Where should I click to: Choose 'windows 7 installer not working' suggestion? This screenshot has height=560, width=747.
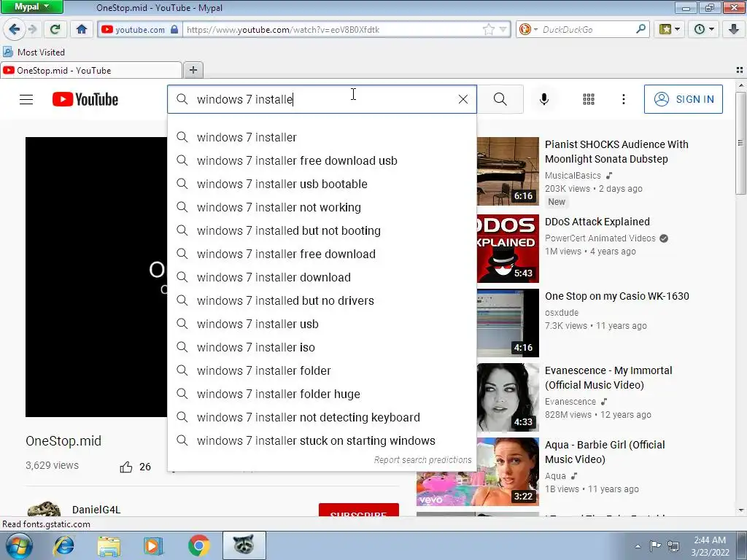tap(322, 207)
